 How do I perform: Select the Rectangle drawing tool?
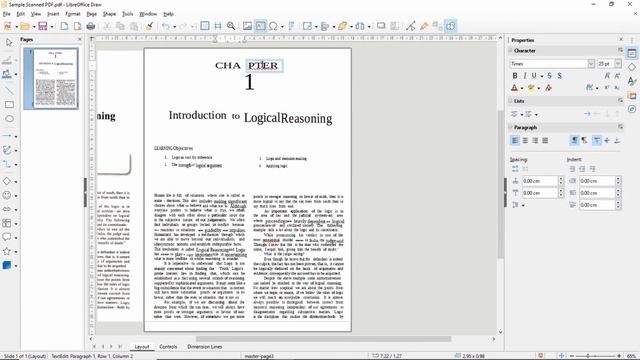(x=9, y=105)
